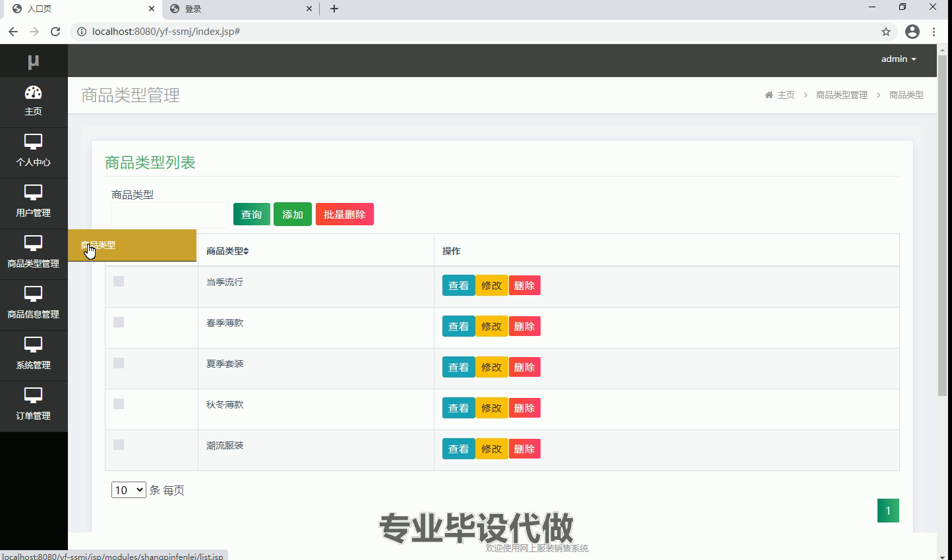This screenshot has width=952, height=560.
Task: Delete the 夏季套装 row with 删除
Action: (525, 367)
